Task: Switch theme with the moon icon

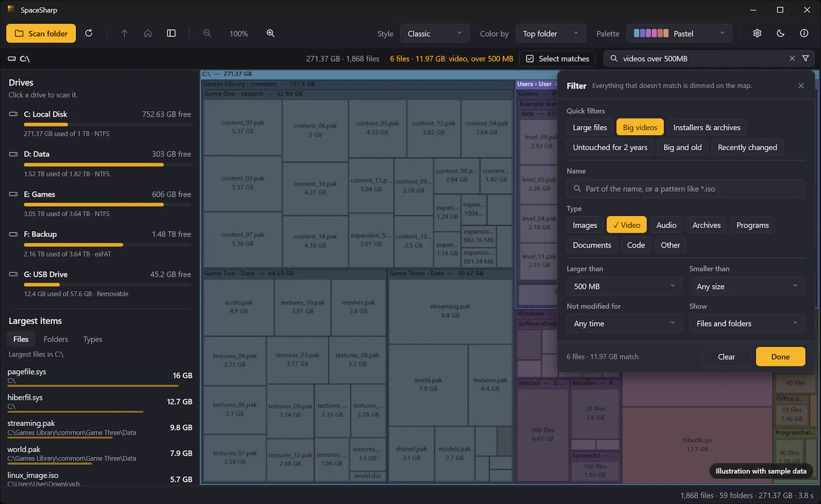Action: click(x=780, y=33)
